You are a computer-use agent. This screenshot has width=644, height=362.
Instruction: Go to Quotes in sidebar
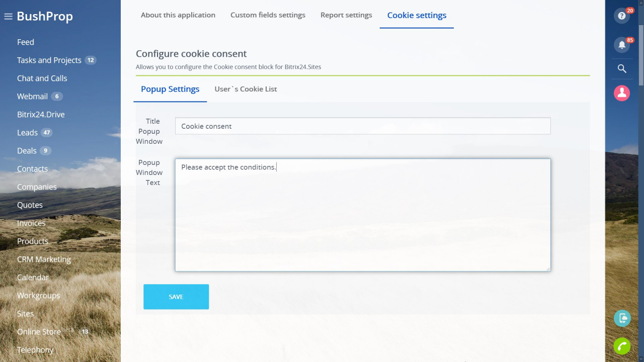click(x=30, y=205)
